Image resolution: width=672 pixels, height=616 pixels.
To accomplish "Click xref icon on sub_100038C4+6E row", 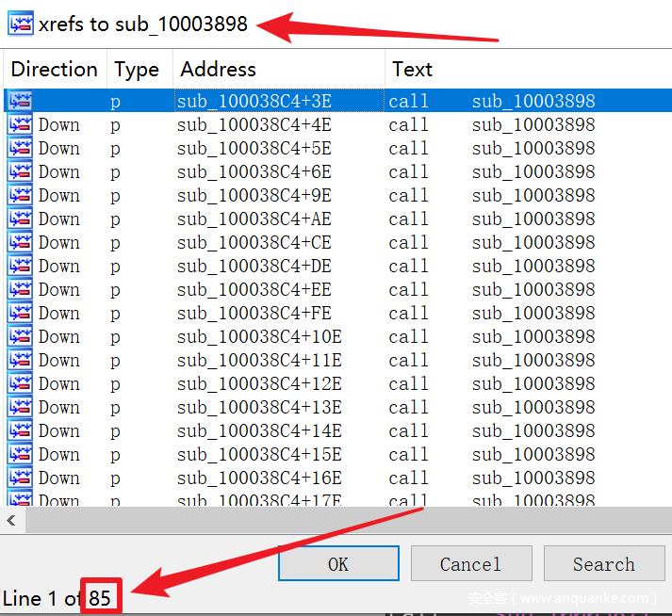I will tap(20, 171).
